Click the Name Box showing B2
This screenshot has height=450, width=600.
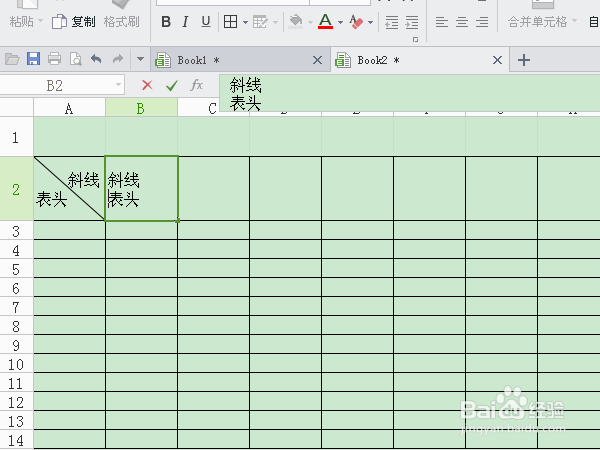click(55, 85)
